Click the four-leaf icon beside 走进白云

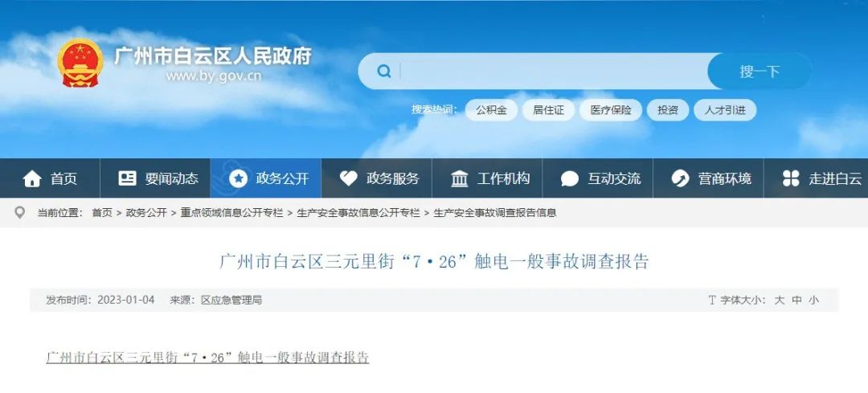tap(791, 178)
